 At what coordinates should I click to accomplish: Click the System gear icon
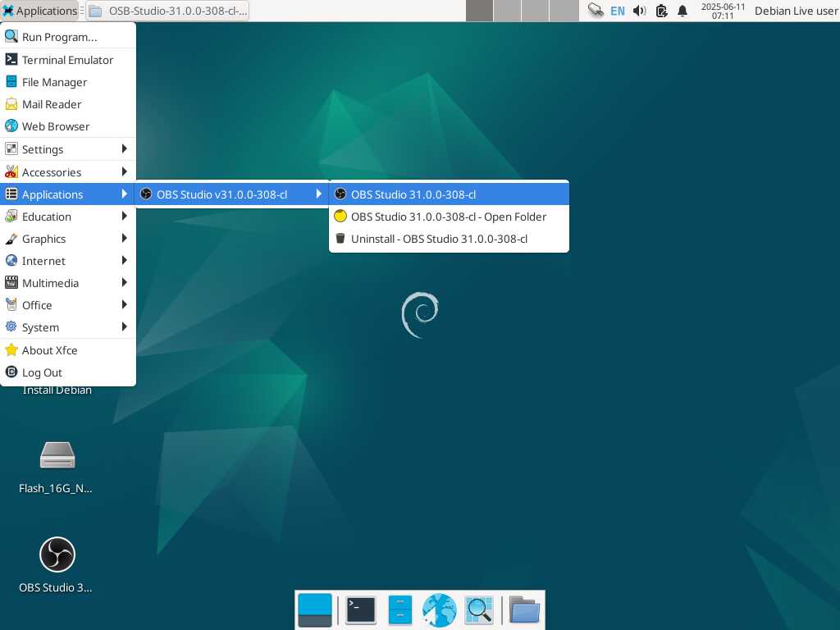[x=11, y=326]
